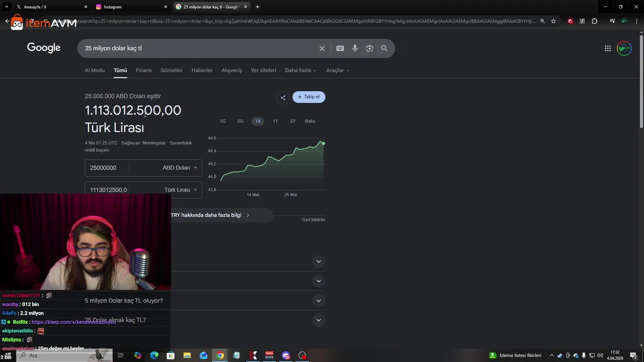This screenshot has width=644, height=362.
Task: Search by image with the Lens icon
Action: tap(370, 48)
